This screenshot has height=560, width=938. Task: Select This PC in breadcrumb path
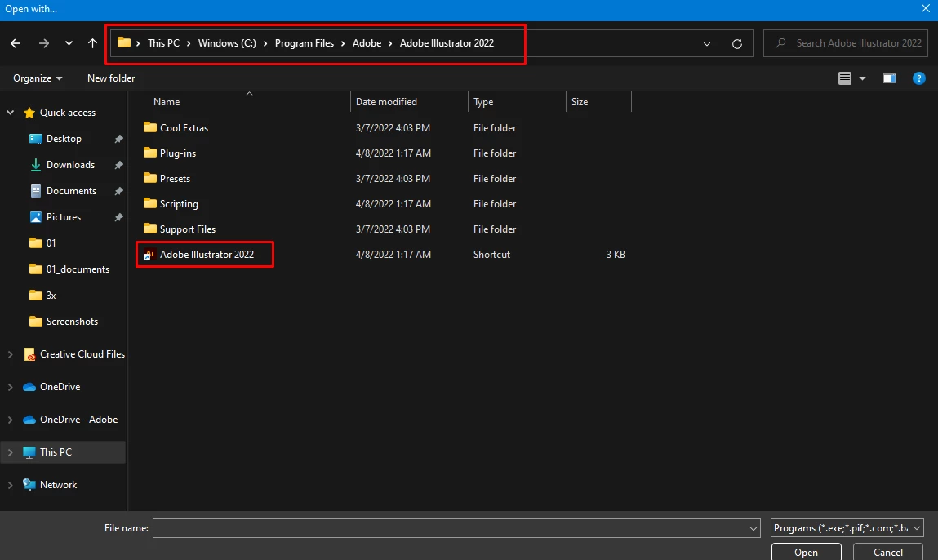click(x=163, y=43)
